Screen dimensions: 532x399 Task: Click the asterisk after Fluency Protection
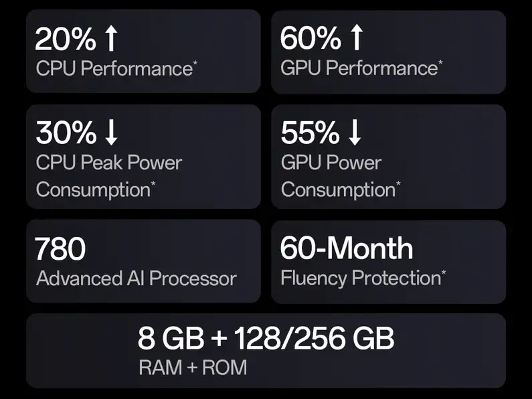click(x=443, y=273)
